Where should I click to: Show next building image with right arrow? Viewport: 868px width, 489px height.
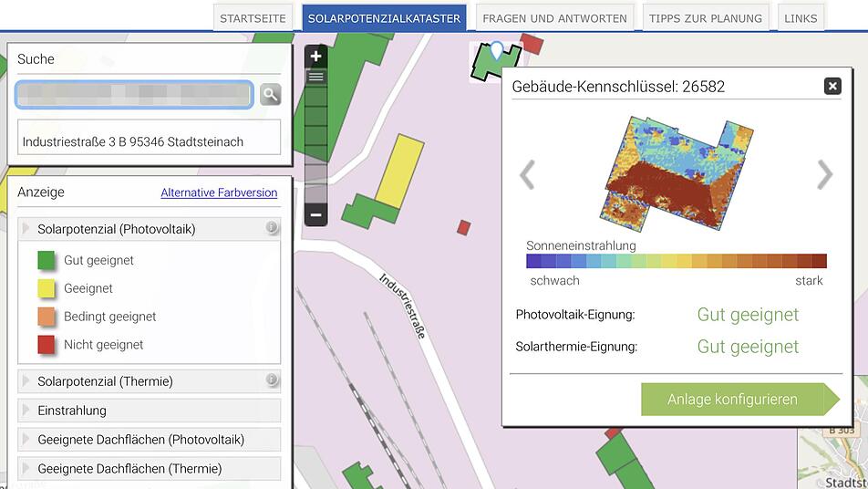[825, 174]
